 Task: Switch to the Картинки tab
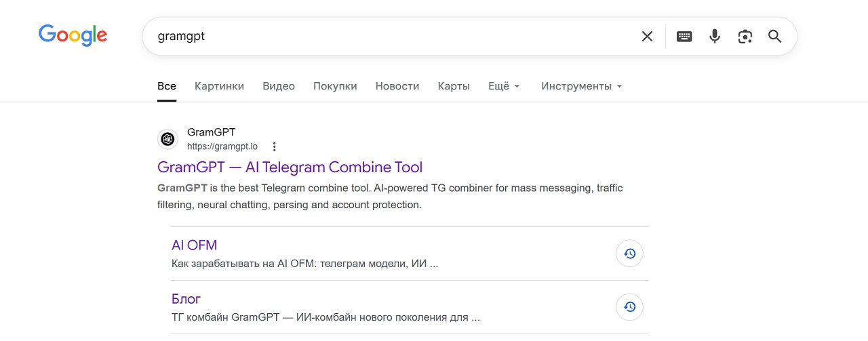219,86
